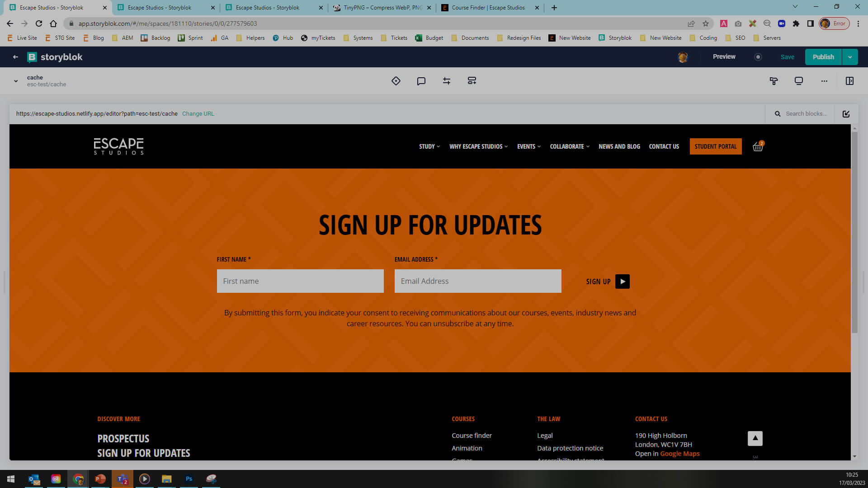This screenshot has width=868, height=488.
Task: Open the visual composition diamond icon
Action: point(396,81)
